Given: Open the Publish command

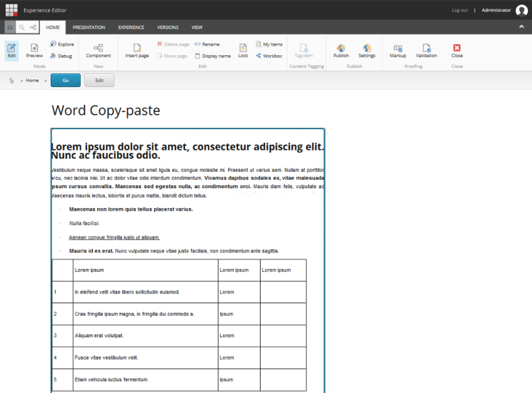Looking at the screenshot, I should coord(341,50).
